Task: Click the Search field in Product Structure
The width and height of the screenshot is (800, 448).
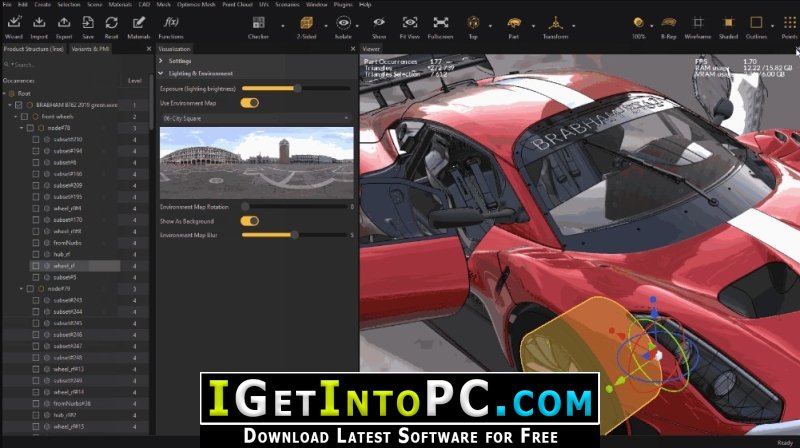Action: click(76, 65)
